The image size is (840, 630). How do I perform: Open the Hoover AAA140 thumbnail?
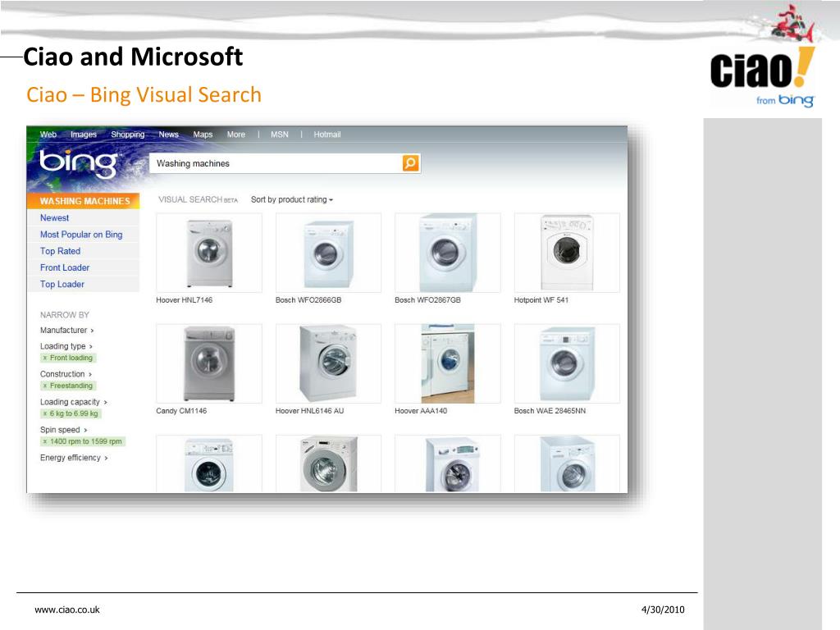[x=448, y=363]
